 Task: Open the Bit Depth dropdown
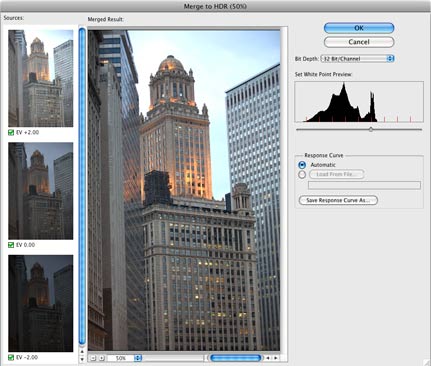tap(357, 59)
